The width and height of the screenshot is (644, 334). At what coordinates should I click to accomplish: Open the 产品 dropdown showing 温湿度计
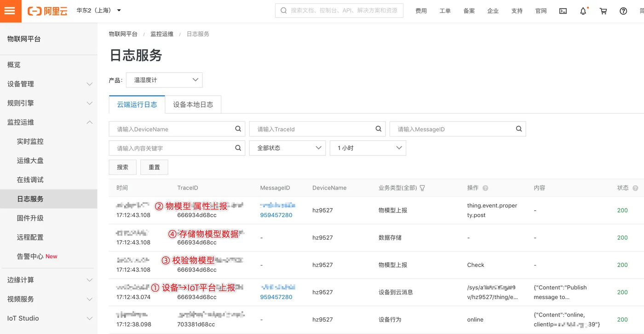[164, 80]
